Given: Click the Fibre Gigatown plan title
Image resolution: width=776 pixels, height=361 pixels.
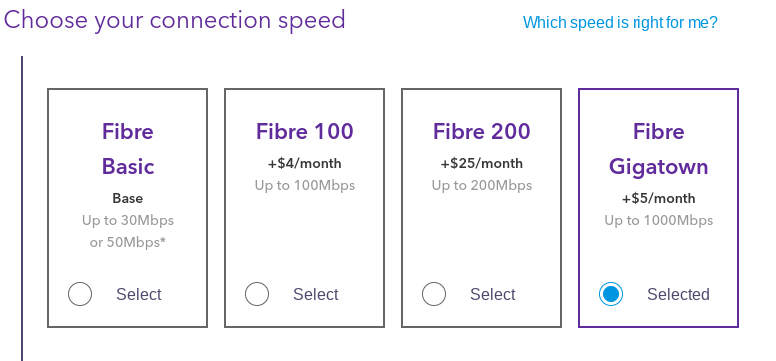Looking at the screenshot, I should pyautogui.click(x=659, y=149).
